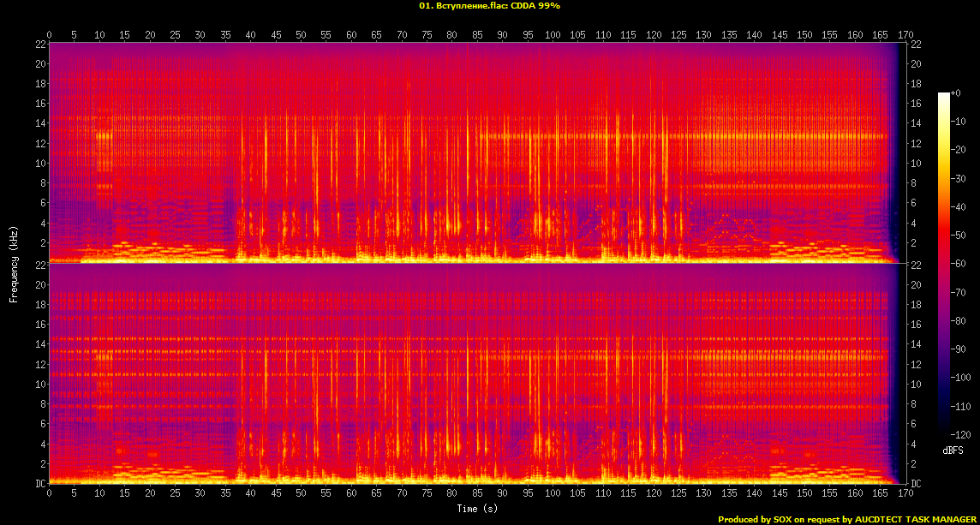Select the 40 second tick on top time axis

pyautogui.click(x=250, y=35)
